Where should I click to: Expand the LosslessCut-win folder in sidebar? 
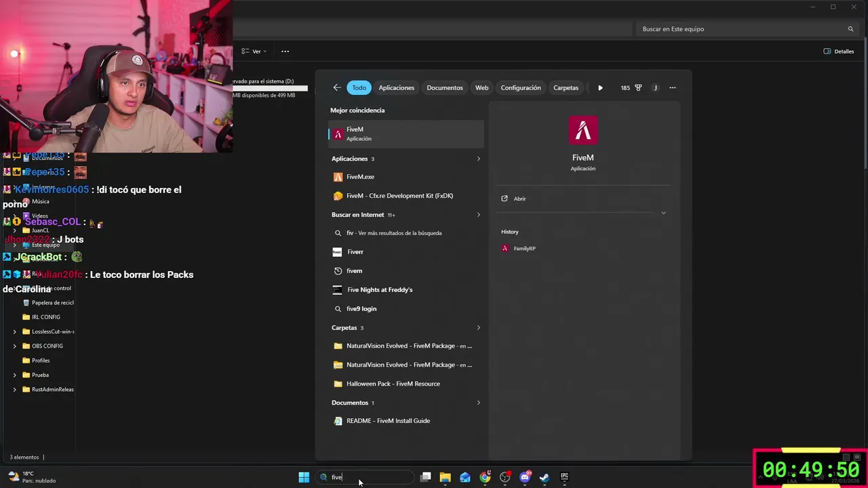pyautogui.click(x=15, y=331)
